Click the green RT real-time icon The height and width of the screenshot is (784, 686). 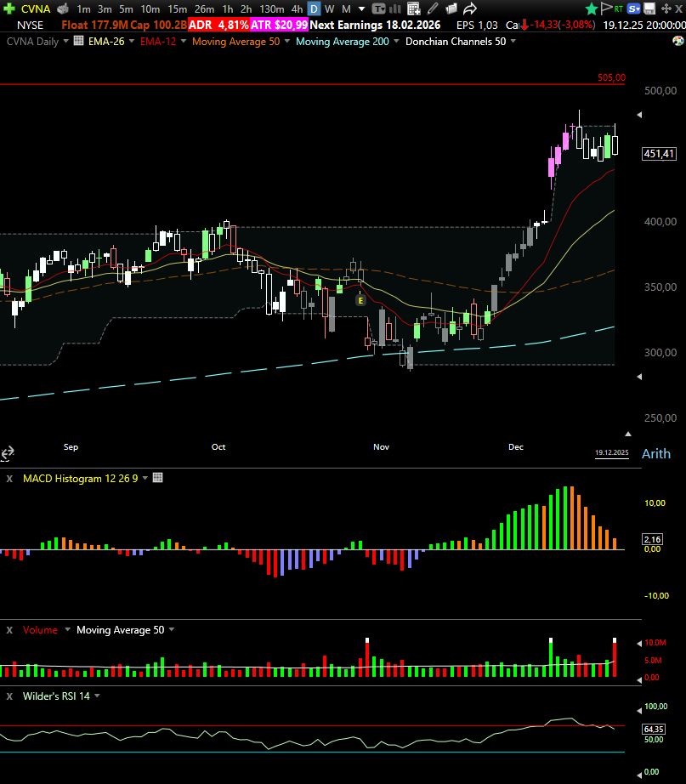pos(619,9)
